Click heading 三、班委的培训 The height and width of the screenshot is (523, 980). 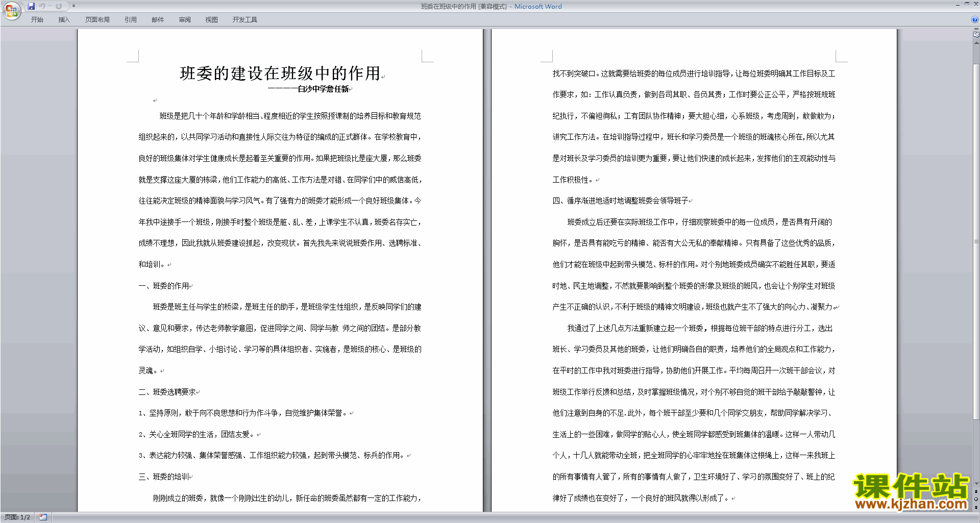(164, 477)
